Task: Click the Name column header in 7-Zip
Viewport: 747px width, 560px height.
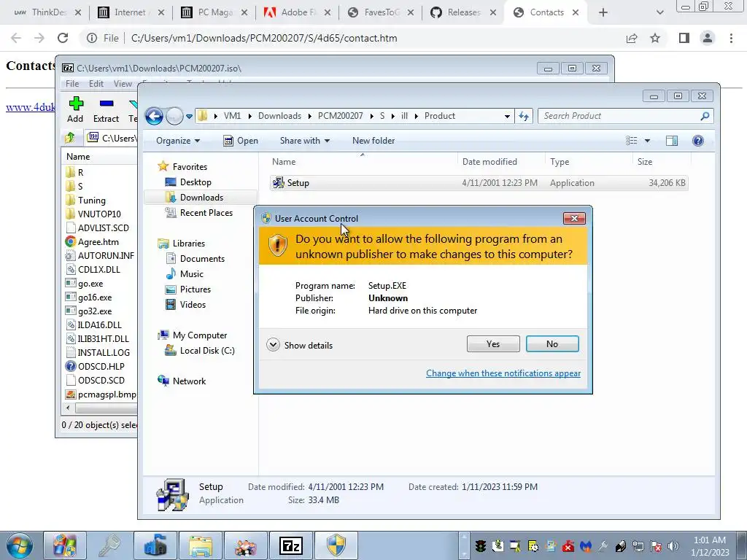Action: point(78,157)
